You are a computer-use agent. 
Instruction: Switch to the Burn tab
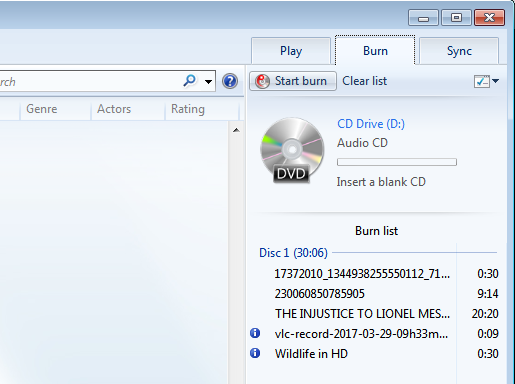coord(375,50)
